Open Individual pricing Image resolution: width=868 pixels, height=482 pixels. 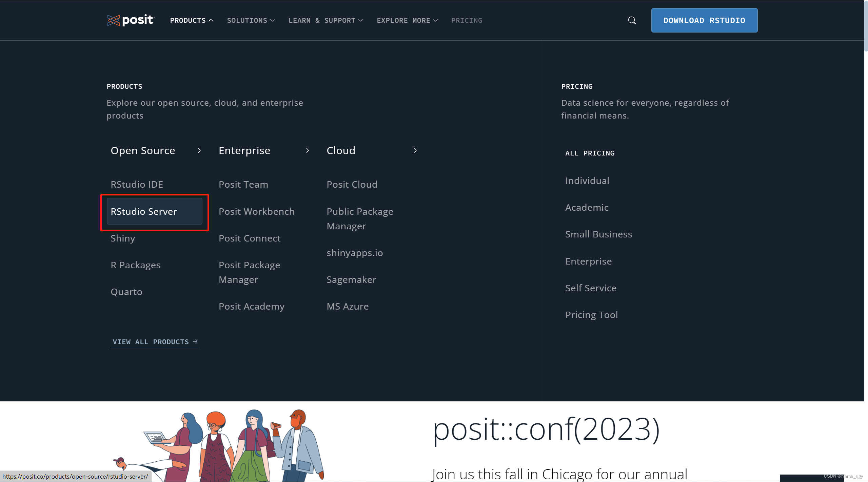point(587,181)
